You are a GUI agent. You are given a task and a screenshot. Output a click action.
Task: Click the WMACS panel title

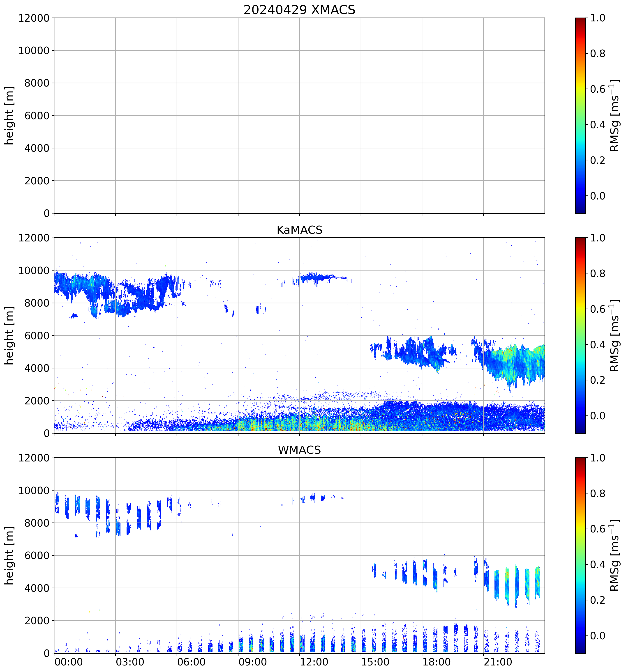(299, 450)
